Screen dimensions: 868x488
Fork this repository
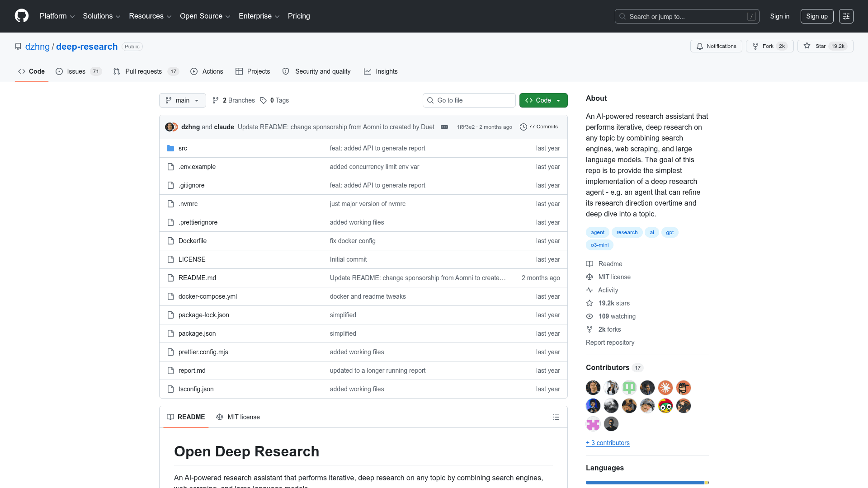pos(769,46)
